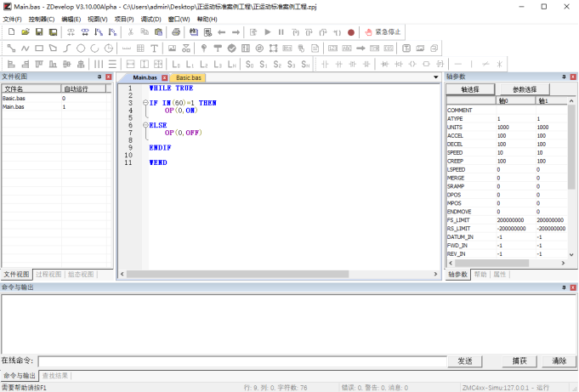Select the image picture tool icon

(x=172, y=48)
